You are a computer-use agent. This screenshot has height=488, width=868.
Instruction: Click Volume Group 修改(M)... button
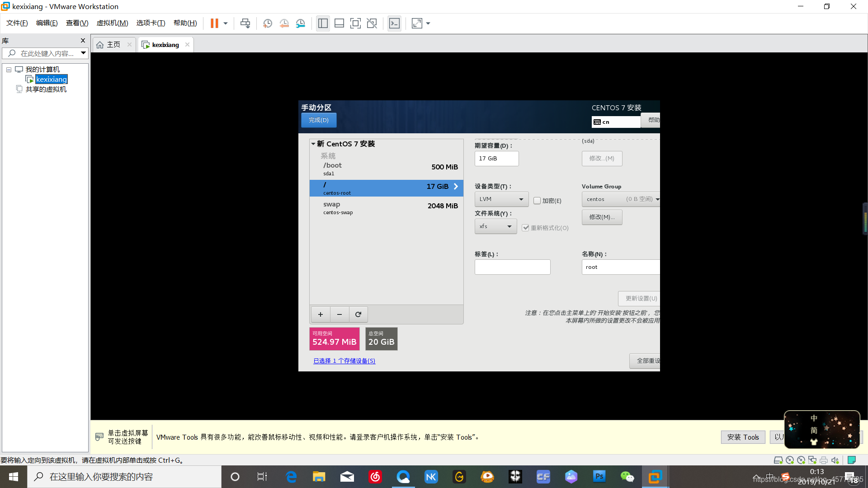[602, 217]
